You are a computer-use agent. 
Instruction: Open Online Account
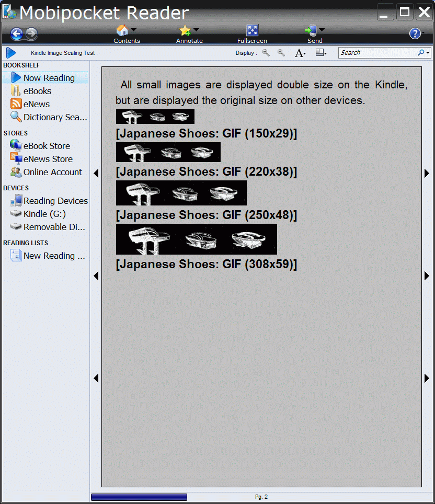pyautogui.click(x=53, y=173)
